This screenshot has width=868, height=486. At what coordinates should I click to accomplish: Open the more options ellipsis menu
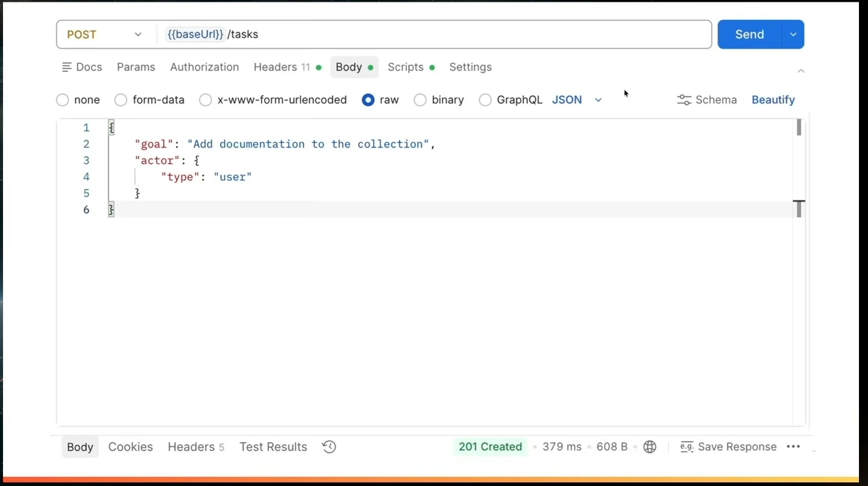pyautogui.click(x=793, y=447)
